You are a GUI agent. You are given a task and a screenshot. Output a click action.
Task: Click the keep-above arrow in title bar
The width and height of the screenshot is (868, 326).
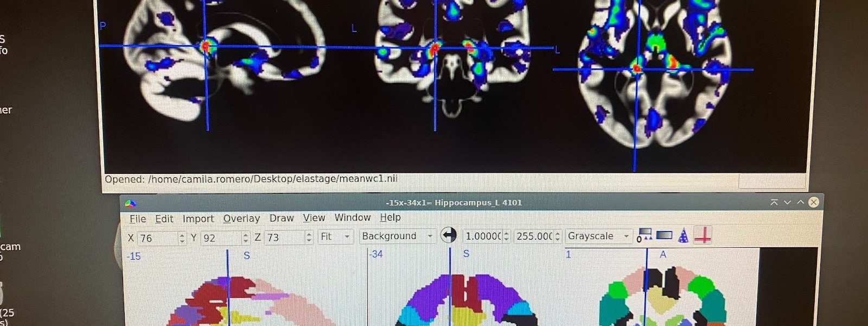774,202
